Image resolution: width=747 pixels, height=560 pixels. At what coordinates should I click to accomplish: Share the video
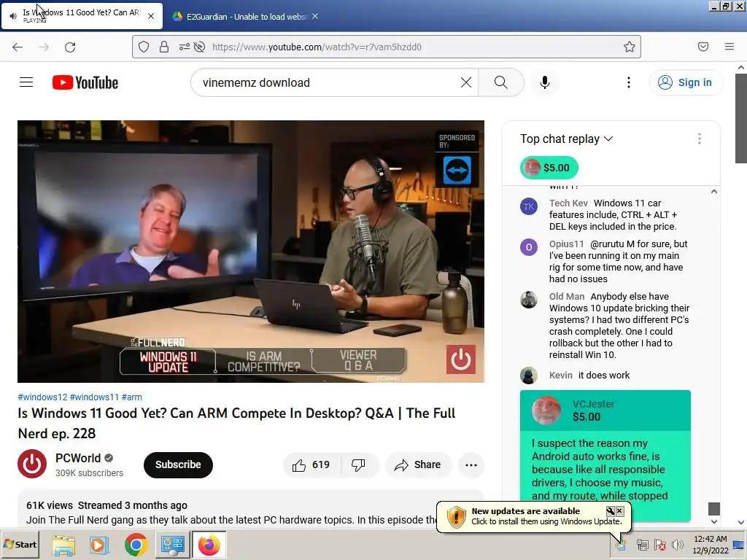pyautogui.click(x=417, y=464)
